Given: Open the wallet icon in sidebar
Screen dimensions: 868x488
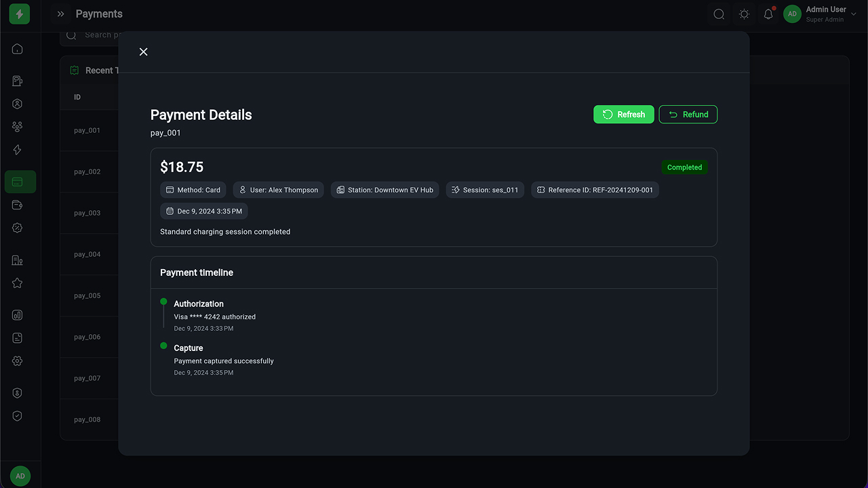Looking at the screenshot, I should click(x=18, y=205).
